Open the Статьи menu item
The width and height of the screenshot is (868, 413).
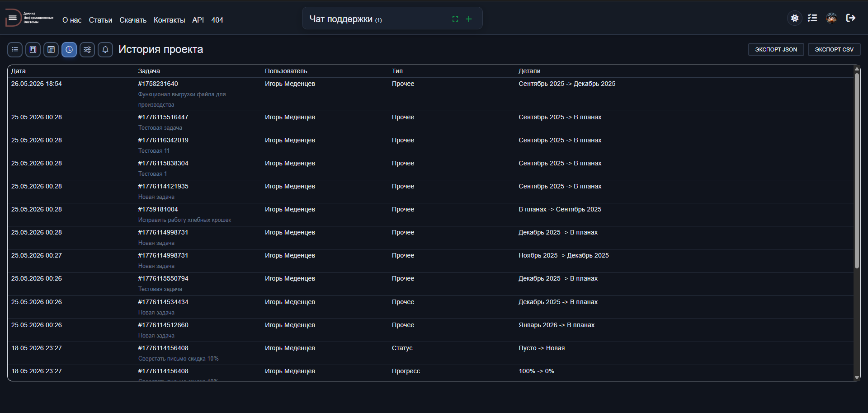100,20
